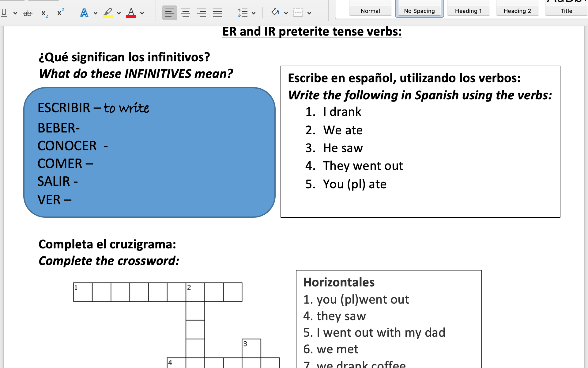Apply the Normal style
This screenshot has width=588, height=368.
click(x=370, y=8)
